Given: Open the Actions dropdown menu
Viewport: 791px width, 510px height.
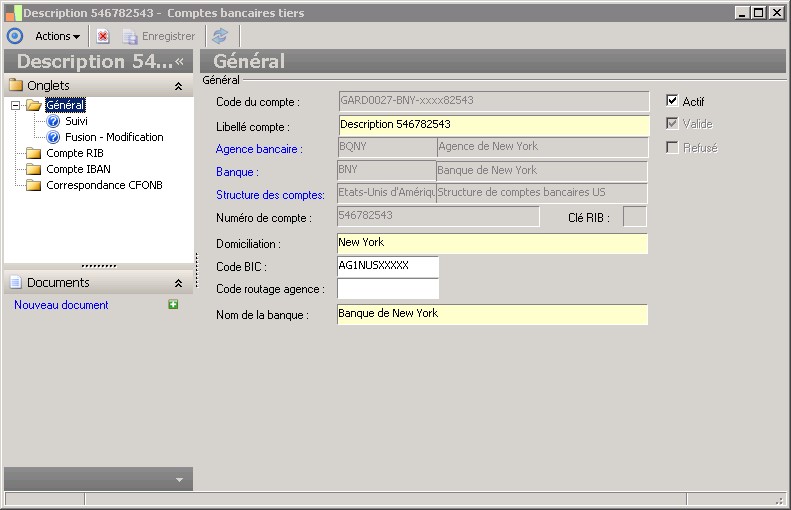Looking at the screenshot, I should (57, 36).
